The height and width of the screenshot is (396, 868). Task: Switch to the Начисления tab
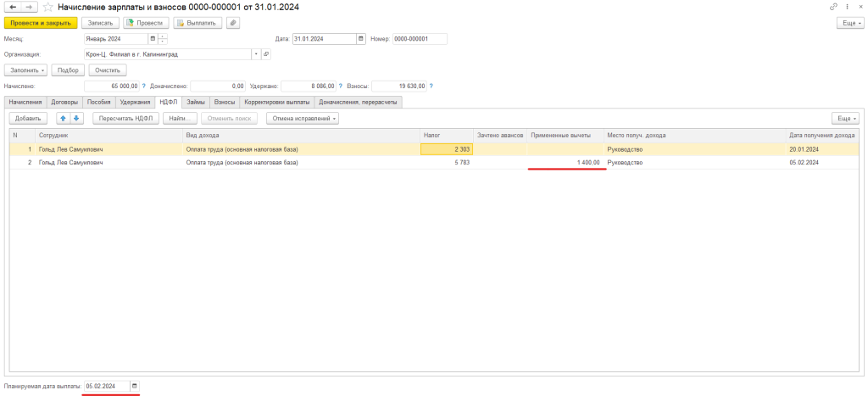coord(25,102)
